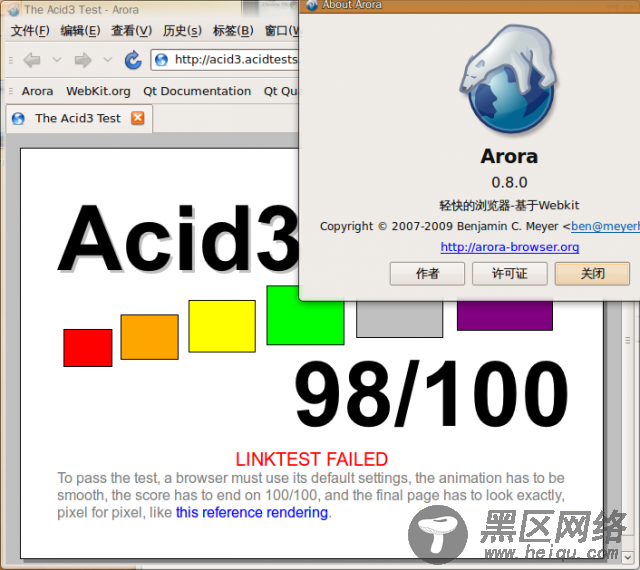Click the 轻快的浏览器-基于Webkit description text
Screen dimensions: 640x570
tap(509, 205)
